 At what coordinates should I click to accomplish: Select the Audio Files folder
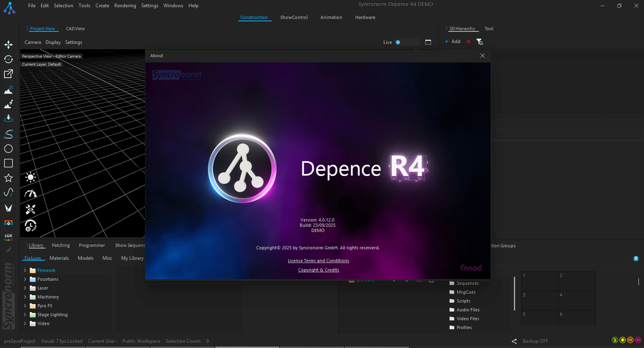pos(464,310)
